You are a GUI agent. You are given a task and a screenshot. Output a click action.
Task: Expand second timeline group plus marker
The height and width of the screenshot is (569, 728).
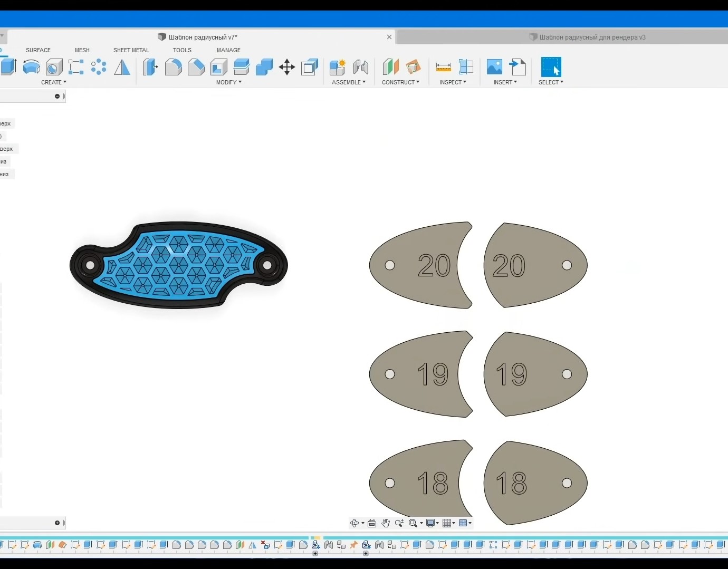(366, 554)
